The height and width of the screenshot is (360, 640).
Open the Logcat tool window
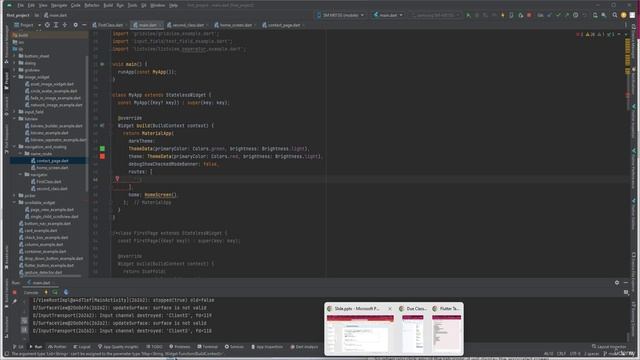tap(82, 347)
